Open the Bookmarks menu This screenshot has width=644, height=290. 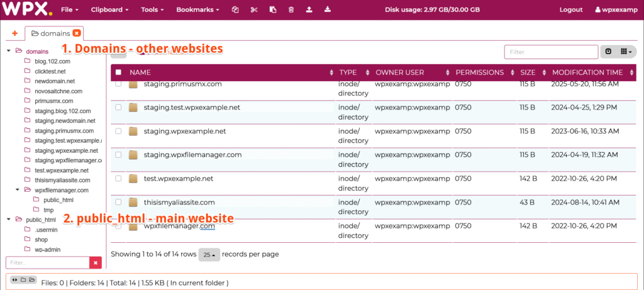[x=197, y=10]
